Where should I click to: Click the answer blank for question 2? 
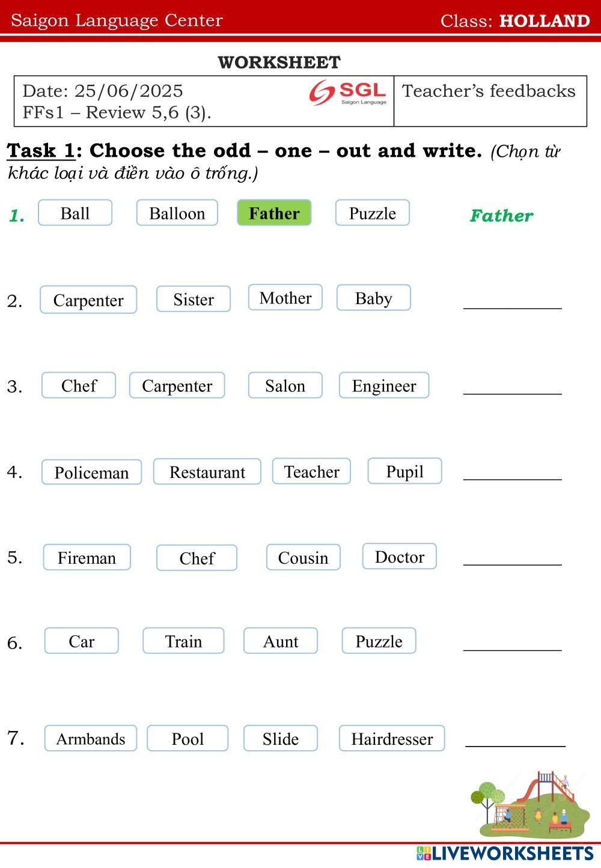click(512, 300)
